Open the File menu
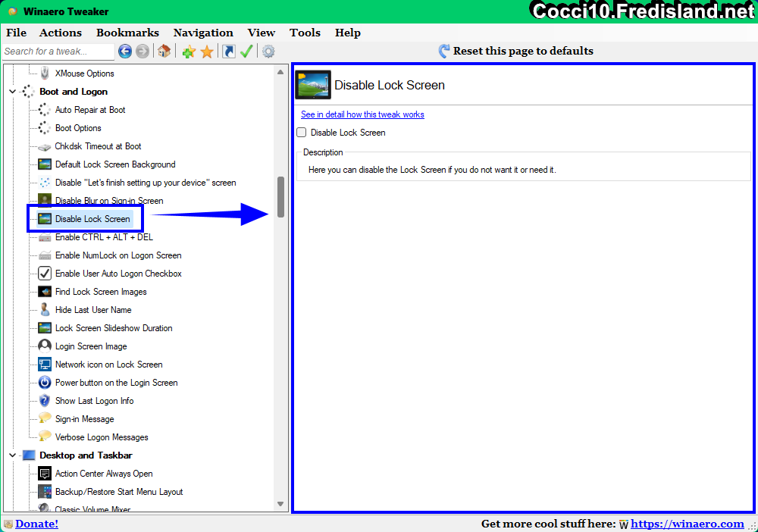This screenshot has height=532, width=758. [17, 33]
